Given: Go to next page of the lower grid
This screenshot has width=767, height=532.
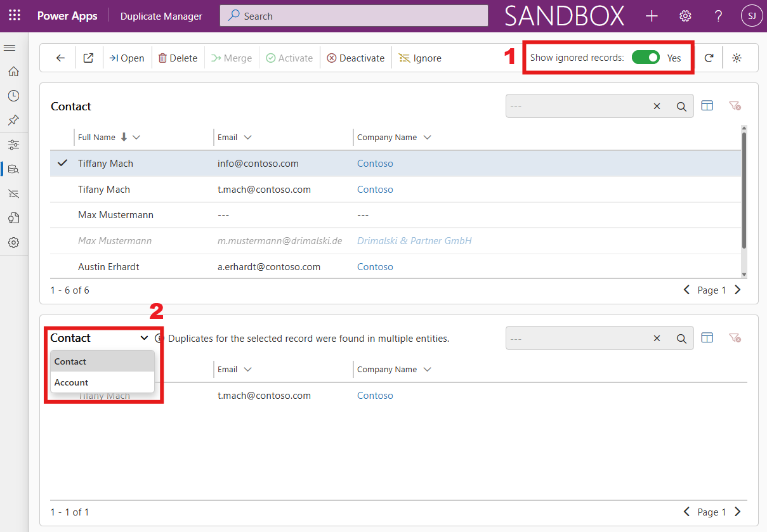Looking at the screenshot, I should point(737,512).
